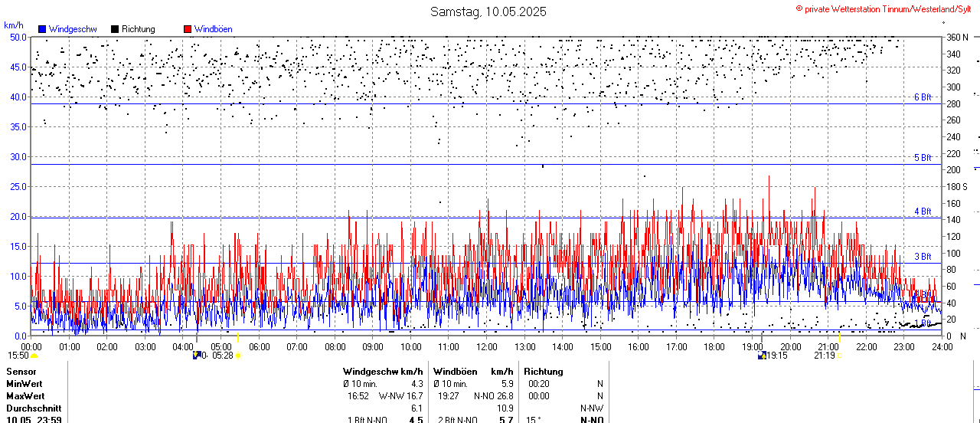Click the 19:15 moon time label
980x423 pixels.
coord(778,356)
